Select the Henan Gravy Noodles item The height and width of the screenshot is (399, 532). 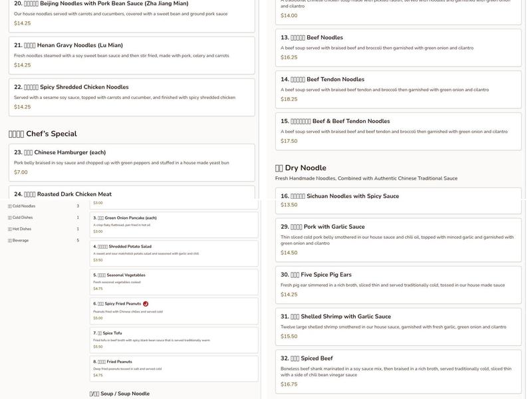(x=131, y=55)
